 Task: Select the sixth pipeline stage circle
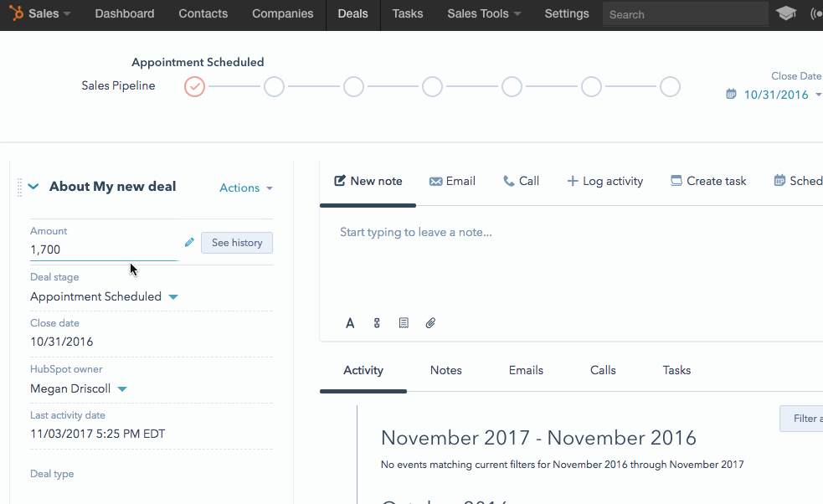(592, 86)
